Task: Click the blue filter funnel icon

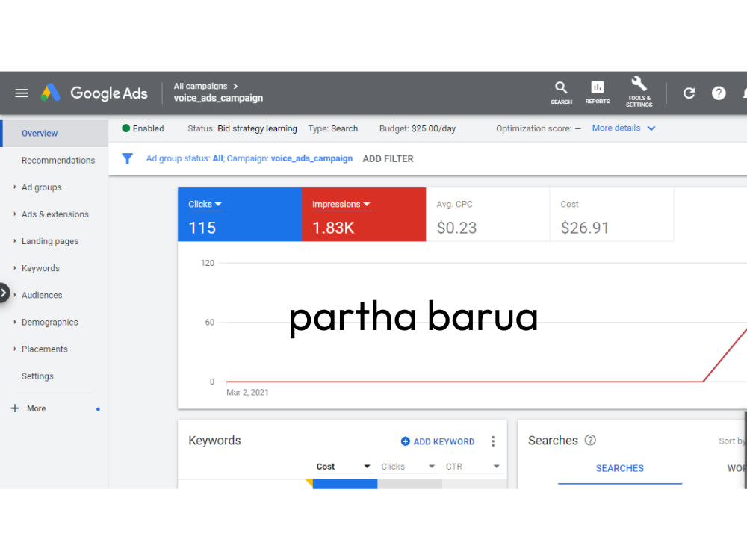Action: (127, 158)
